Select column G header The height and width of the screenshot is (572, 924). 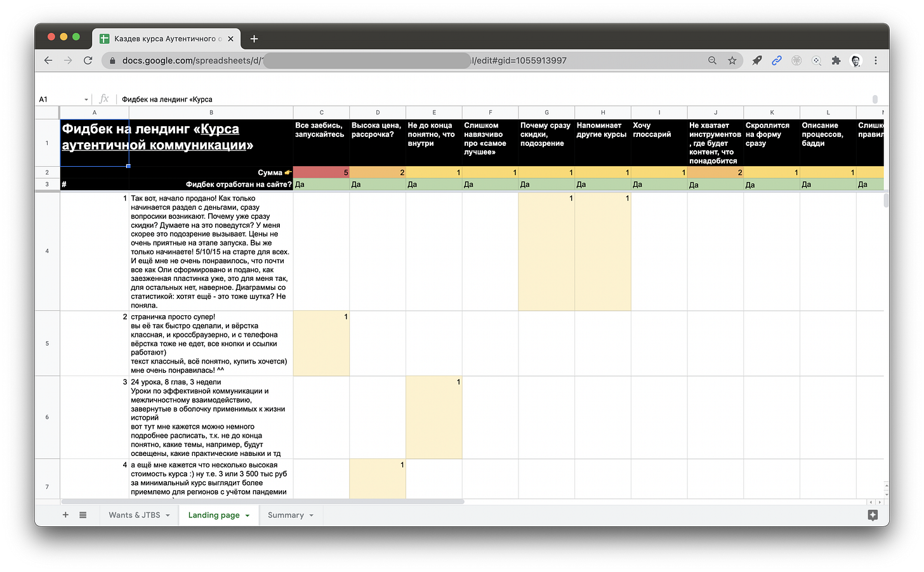click(x=546, y=112)
